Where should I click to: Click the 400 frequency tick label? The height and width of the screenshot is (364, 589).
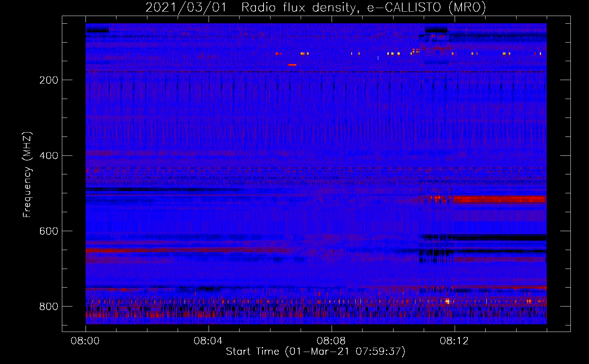click(x=49, y=156)
